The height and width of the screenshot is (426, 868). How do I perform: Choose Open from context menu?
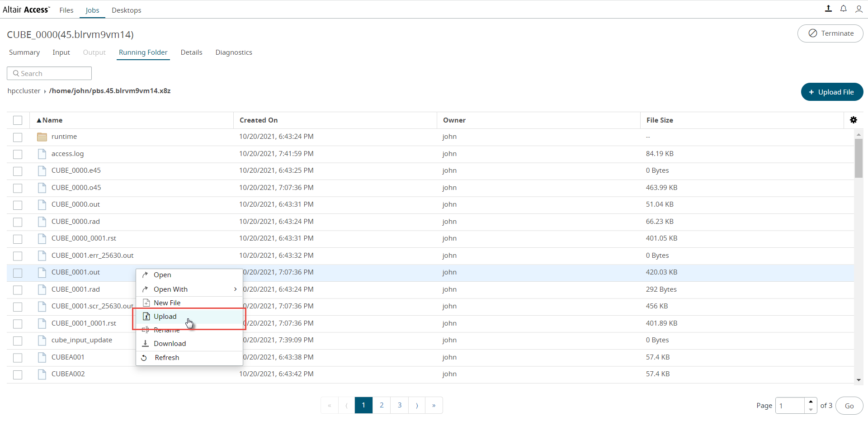click(x=189, y=275)
